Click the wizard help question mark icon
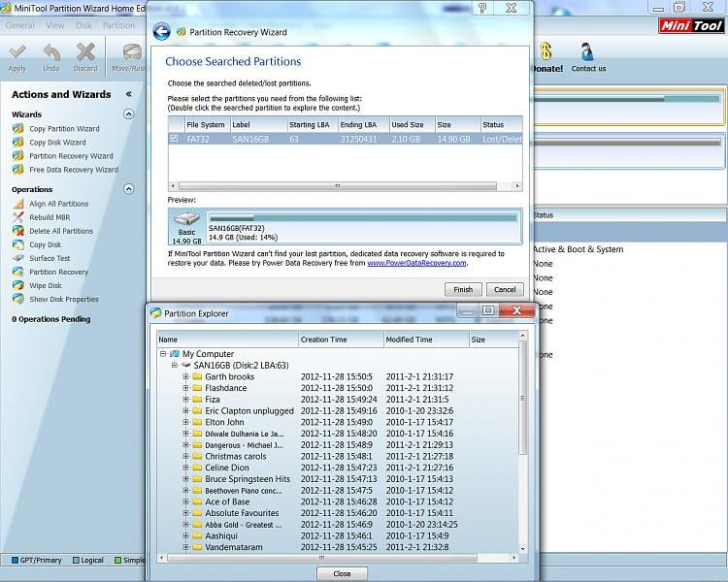 tap(482, 8)
